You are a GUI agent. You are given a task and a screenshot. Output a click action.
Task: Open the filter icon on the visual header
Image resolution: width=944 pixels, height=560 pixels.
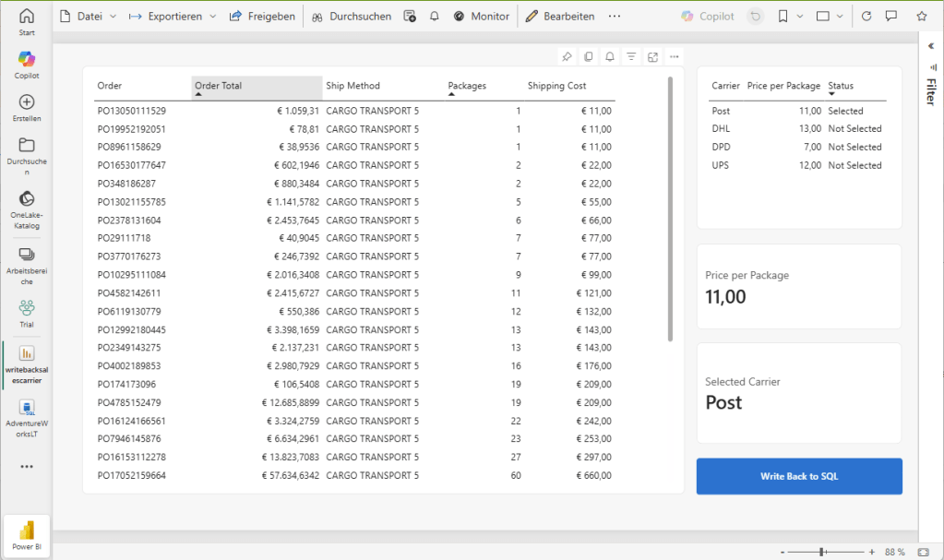coord(631,57)
